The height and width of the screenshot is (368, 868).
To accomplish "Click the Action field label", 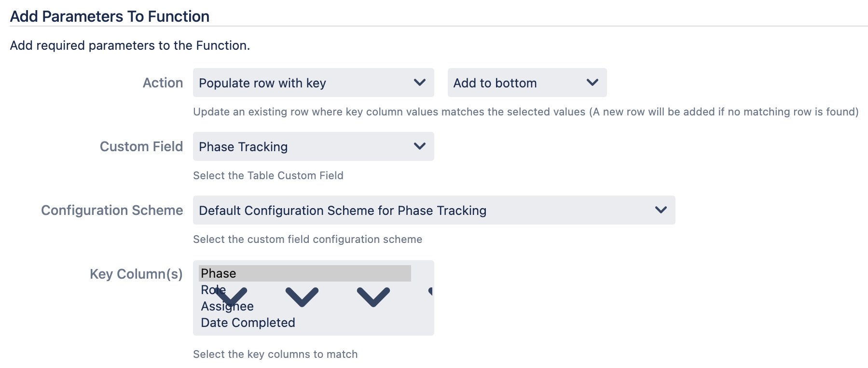I will (163, 83).
